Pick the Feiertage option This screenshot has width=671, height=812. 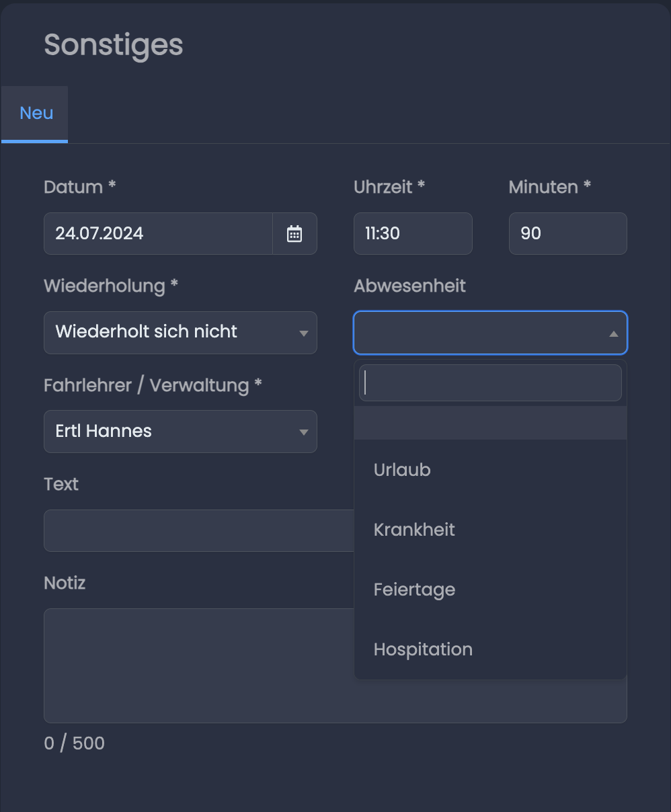click(x=490, y=590)
